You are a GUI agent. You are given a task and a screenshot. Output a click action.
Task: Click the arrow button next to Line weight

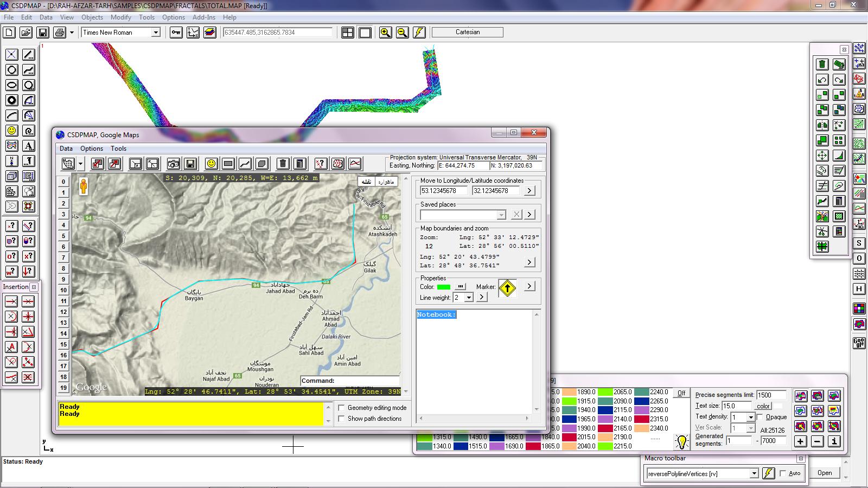[x=482, y=298]
